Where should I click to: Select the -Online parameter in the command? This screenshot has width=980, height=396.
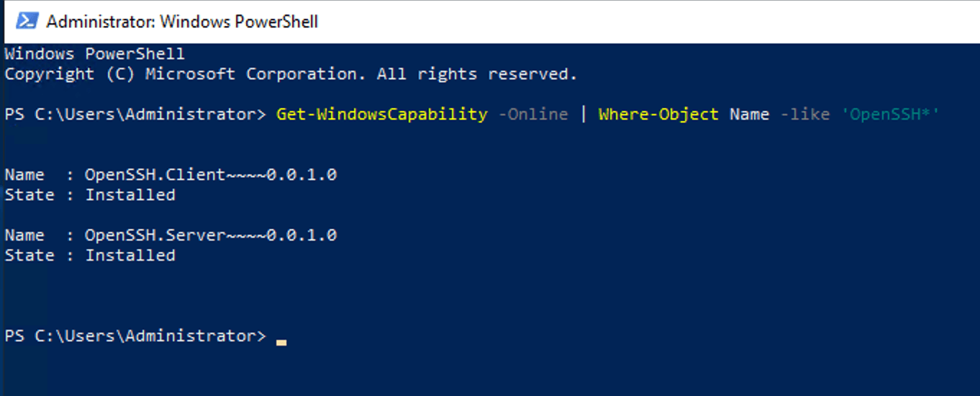click(x=532, y=114)
